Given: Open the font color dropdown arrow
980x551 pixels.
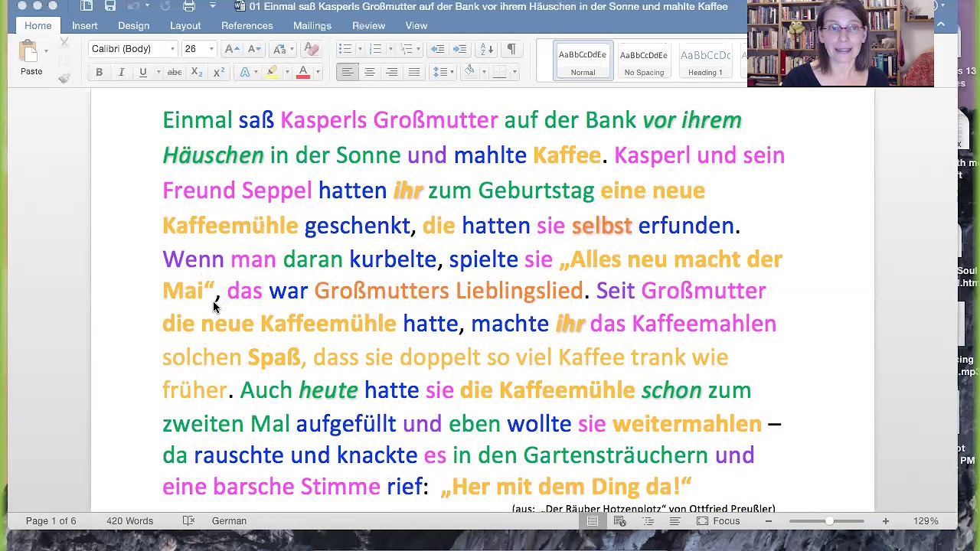Looking at the screenshot, I should [317, 72].
